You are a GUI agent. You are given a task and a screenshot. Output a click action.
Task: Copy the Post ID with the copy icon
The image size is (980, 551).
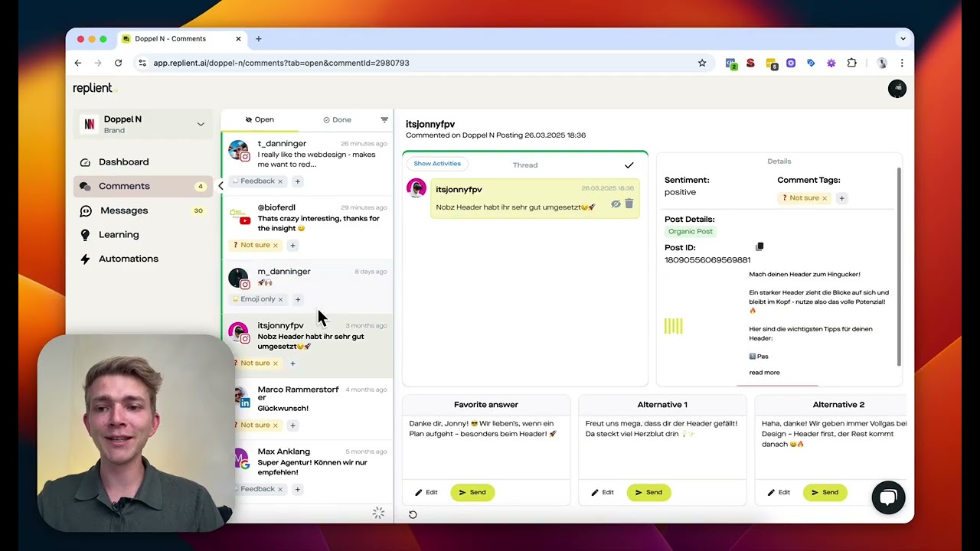point(759,246)
